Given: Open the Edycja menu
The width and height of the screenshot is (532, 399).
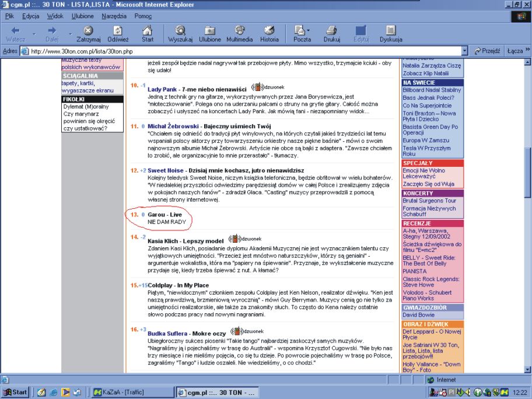Looking at the screenshot, I should tap(30, 16).
